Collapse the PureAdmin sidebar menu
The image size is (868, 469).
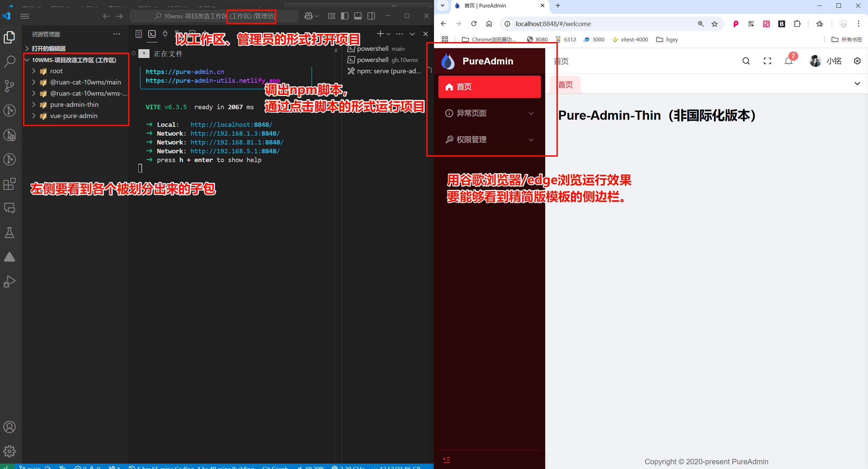(x=447, y=460)
